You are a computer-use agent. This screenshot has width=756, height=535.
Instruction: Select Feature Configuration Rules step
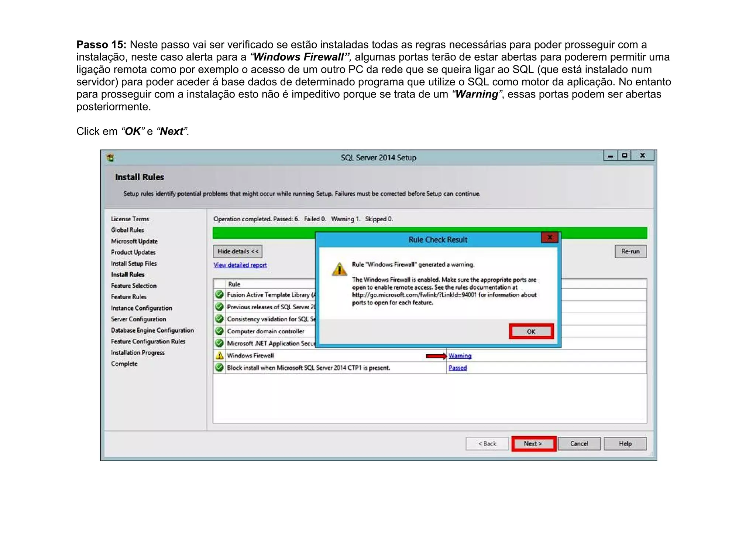click(x=148, y=341)
